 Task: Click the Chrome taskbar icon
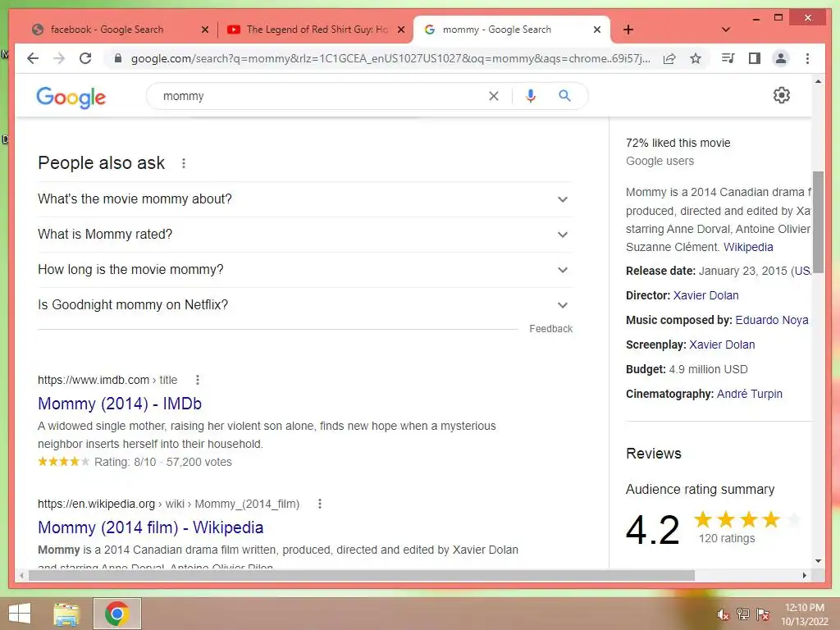(x=116, y=614)
